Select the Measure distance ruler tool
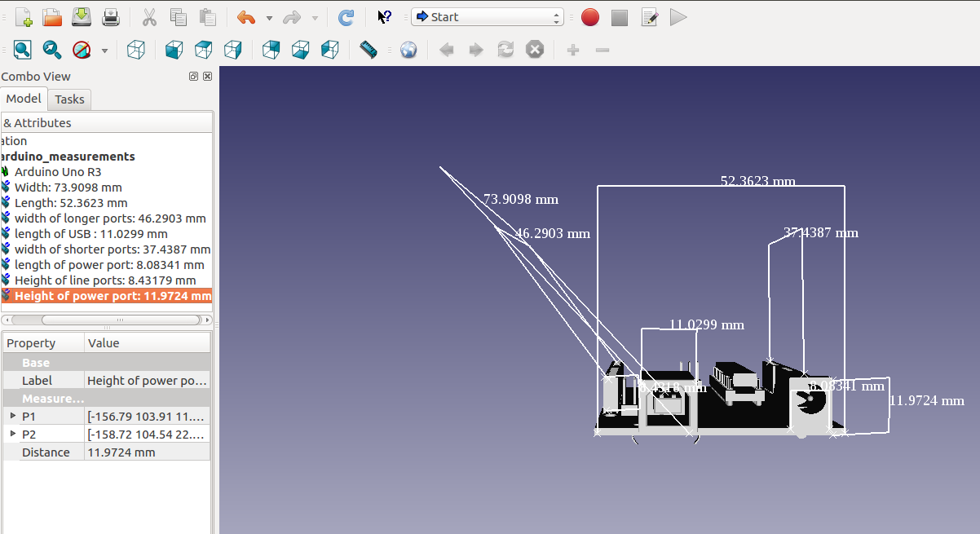Viewport: 980px width, 534px height. pyautogui.click(x=369, y=50)
